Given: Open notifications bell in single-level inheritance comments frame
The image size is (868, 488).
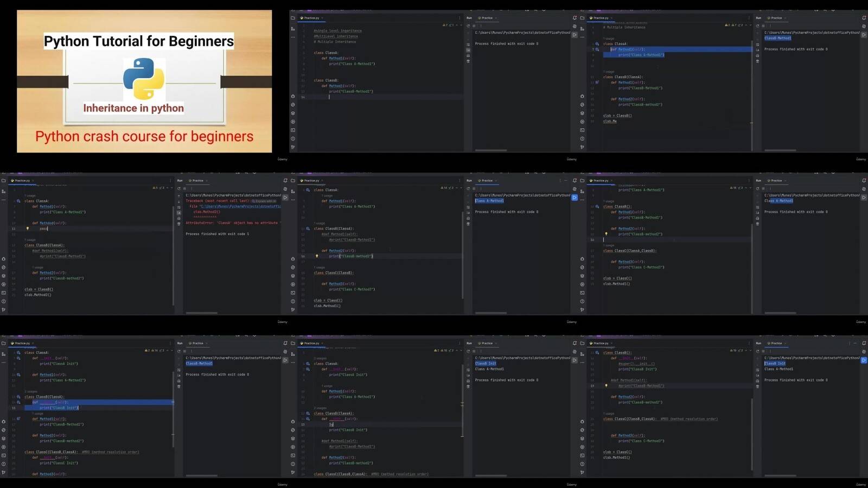Looking at the screenshot, I should click(x=575, y=18).
